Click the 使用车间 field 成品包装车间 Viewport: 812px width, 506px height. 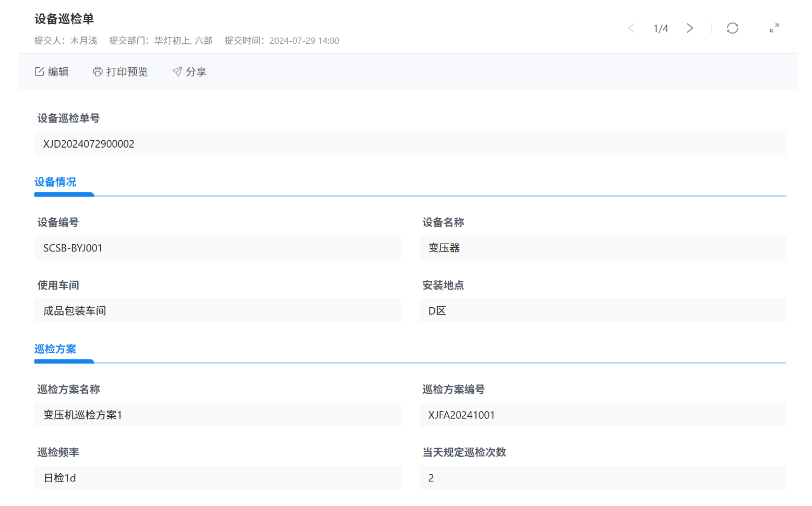[x=218, y=310]
